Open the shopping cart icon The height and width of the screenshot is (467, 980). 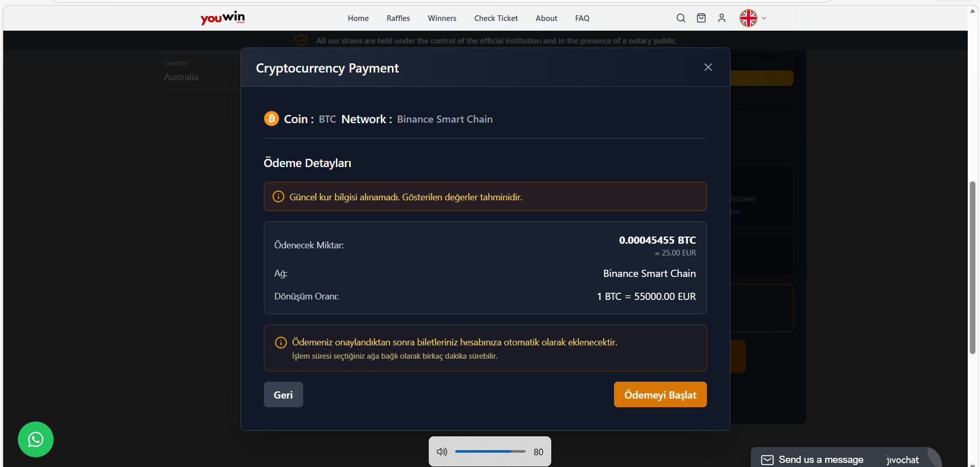(x=701, y=18)
